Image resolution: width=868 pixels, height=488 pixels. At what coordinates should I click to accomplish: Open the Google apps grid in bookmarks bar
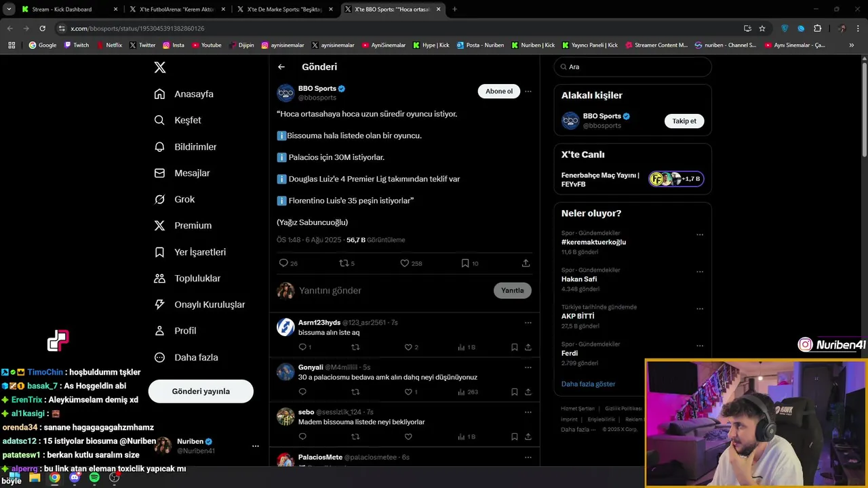[12, 45]
